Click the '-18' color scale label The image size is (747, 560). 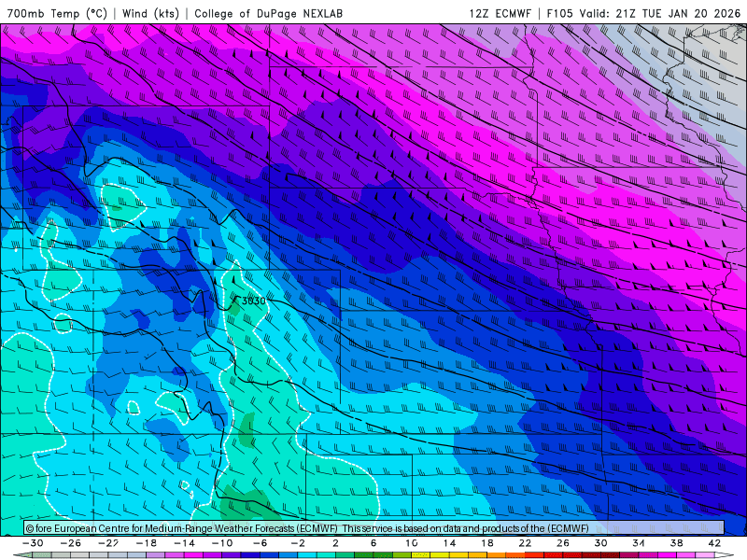click(147, 543)
